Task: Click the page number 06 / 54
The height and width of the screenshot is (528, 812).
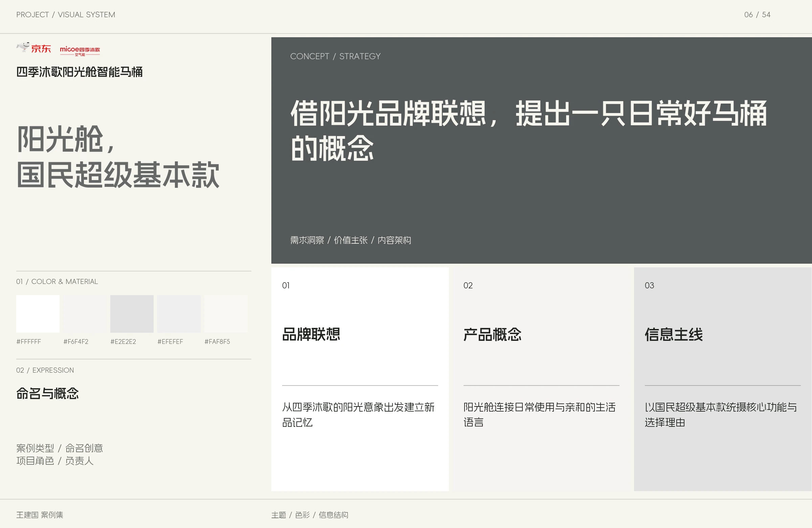Action: (757, 15)
